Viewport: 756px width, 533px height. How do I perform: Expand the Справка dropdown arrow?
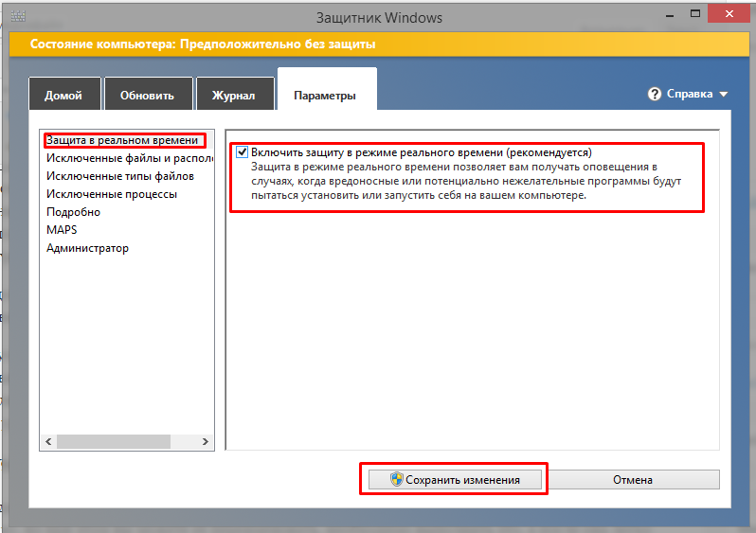pyautogui.click(x=724, y=95)
